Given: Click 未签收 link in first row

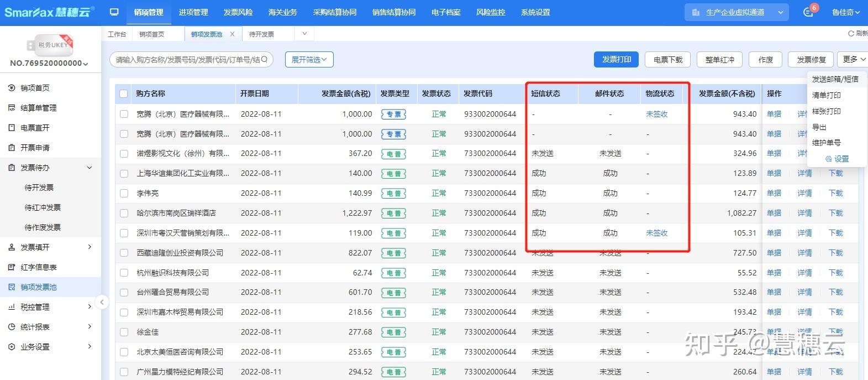Looking at the screenshot, I should pos(657,114).
